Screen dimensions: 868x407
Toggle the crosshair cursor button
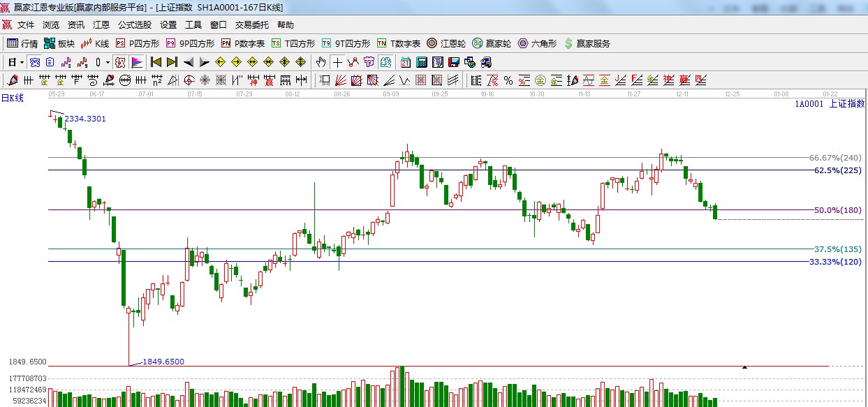(337, 62)
